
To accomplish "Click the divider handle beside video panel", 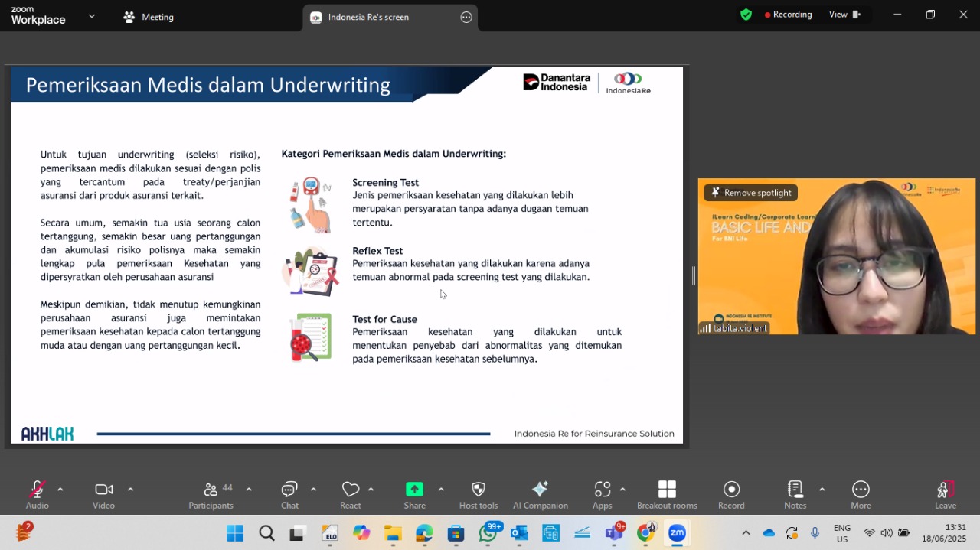I will point(694,276).
